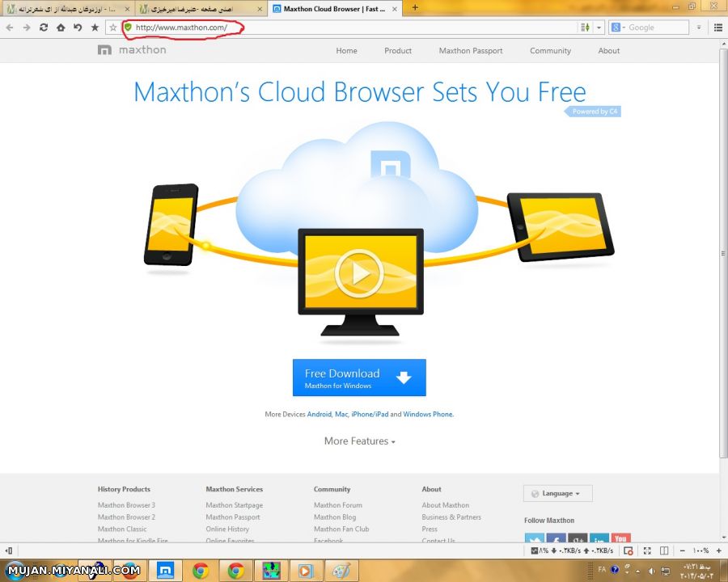Click the volume icon in the system tray

[652, 571]
